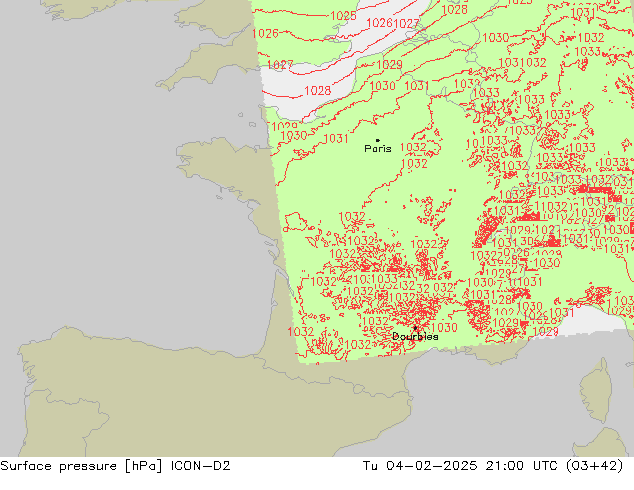634x490 pixels.
Task: Click the 1032 label immediately east of Paris
Action: (x=413, y=147)
